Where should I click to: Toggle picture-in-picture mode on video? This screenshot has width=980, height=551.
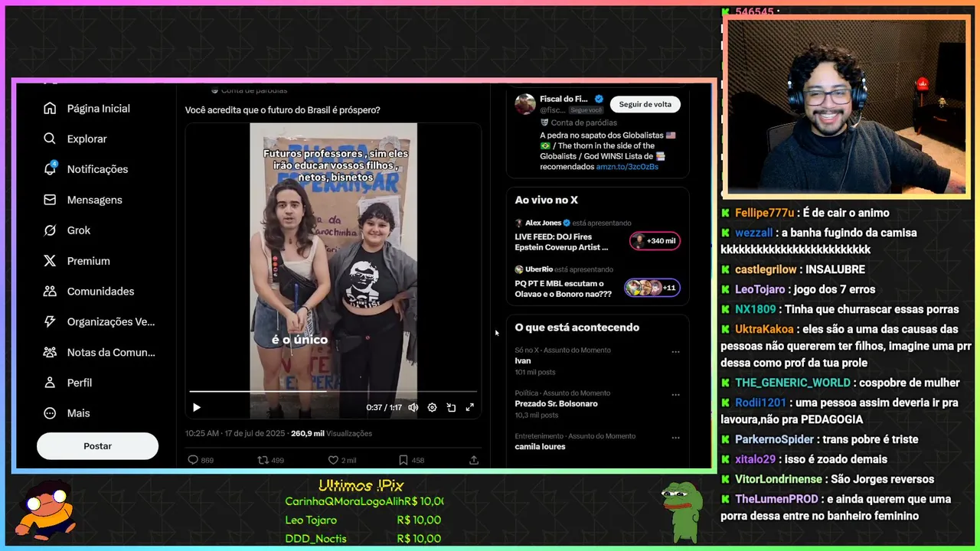(451, 408)
